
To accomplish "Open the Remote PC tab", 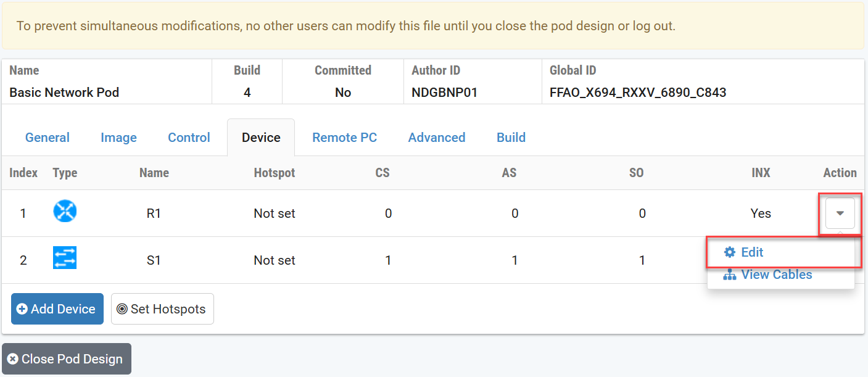I will (344, 137).
